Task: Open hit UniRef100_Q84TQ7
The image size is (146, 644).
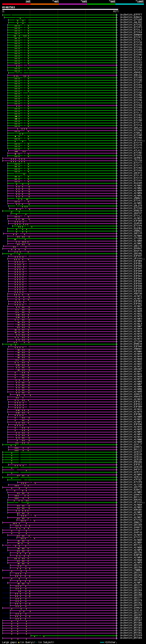Action: pos(131,213)
